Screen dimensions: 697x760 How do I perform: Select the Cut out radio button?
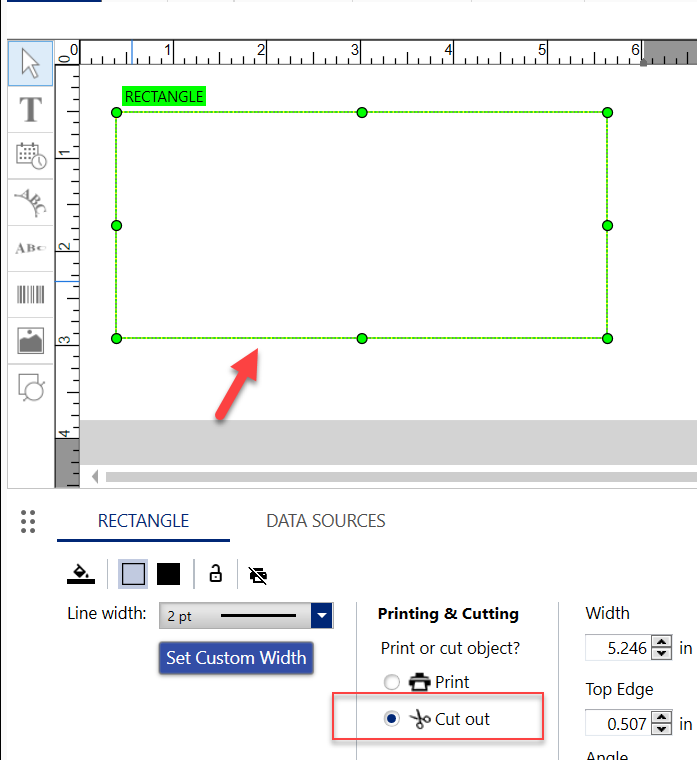pos(392,719)
